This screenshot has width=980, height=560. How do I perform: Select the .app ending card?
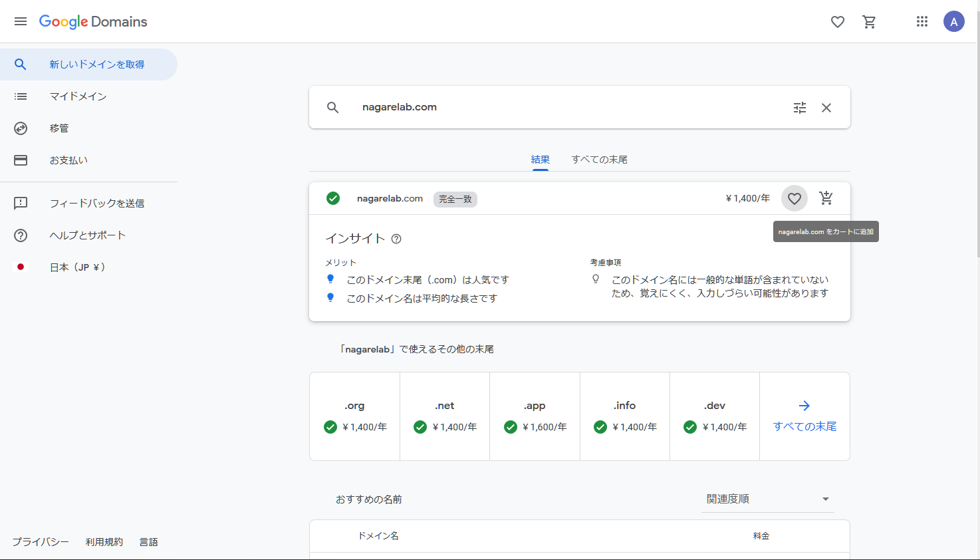535,416
